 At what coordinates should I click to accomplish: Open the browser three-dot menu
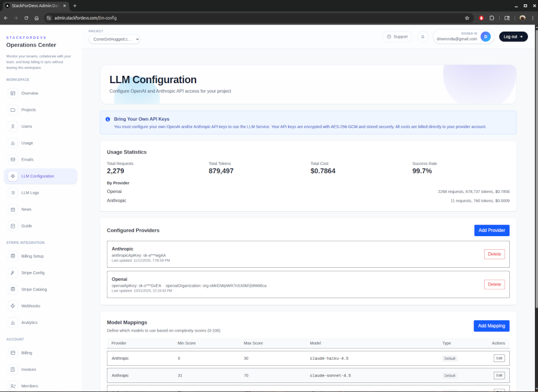pos(532,18)
